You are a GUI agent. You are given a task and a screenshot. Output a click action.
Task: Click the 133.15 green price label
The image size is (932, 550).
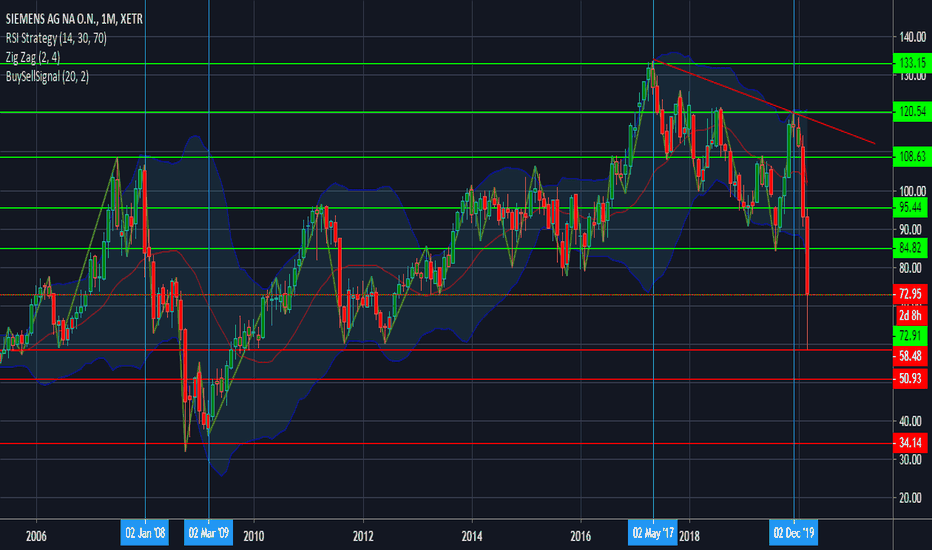[x=912, y=62]
